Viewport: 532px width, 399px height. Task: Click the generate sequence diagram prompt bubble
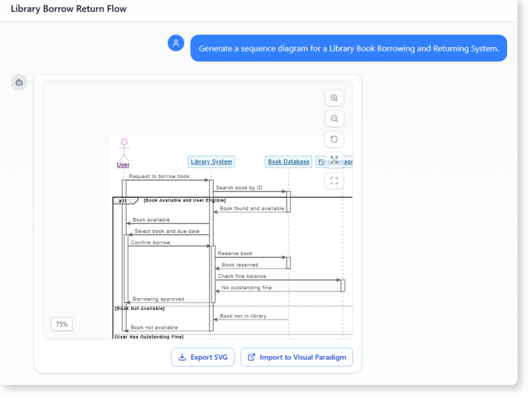[349, 48]
